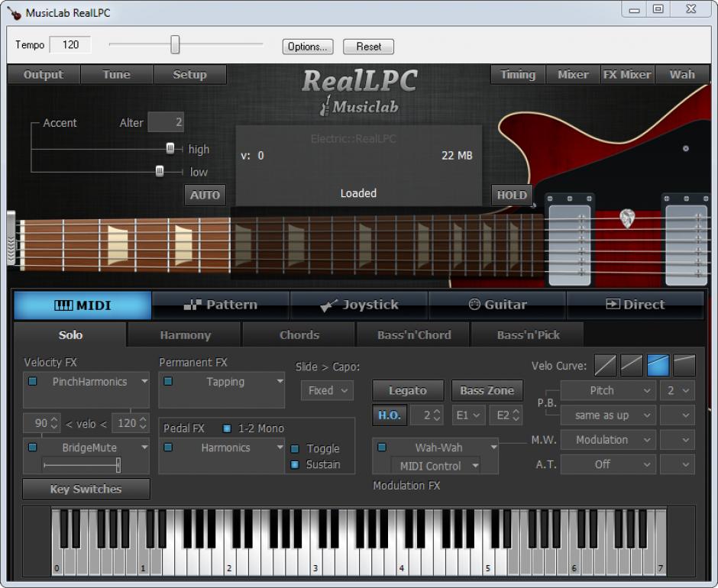Select the Harmony tab

coord(185,335)
